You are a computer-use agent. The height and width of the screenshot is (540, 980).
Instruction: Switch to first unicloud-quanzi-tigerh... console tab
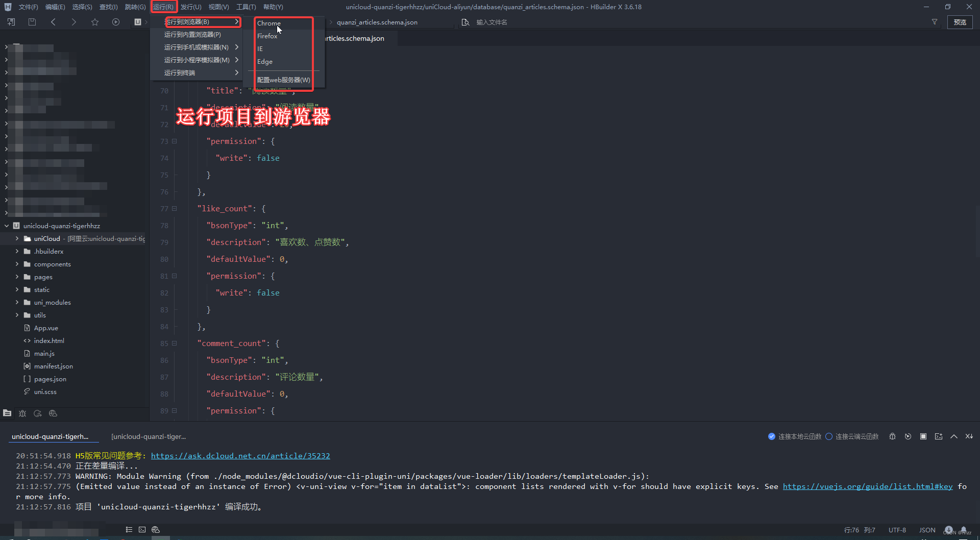click(50, 436)
